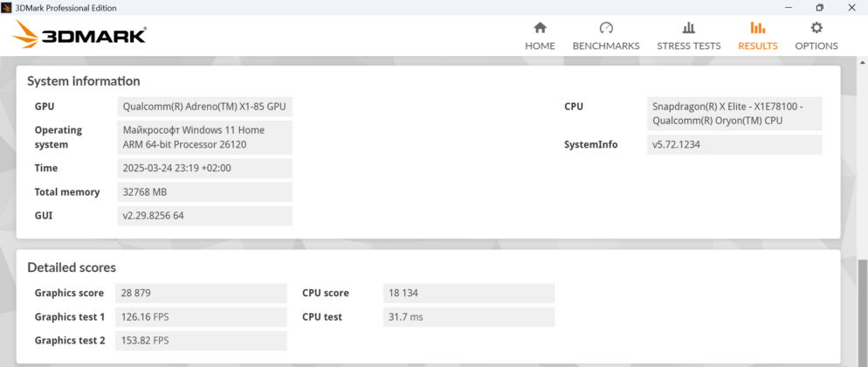
Task: Select the CPU name value box
Action: (734, 114)
